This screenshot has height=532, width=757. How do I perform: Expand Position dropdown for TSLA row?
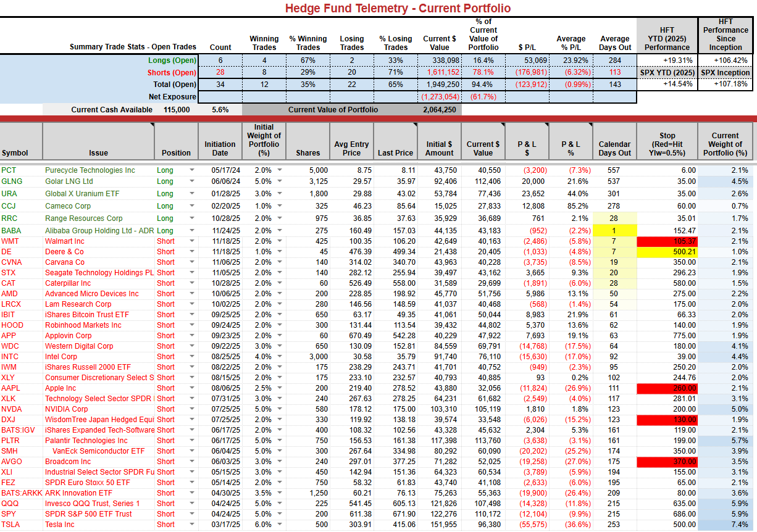[x=191, y=525]
